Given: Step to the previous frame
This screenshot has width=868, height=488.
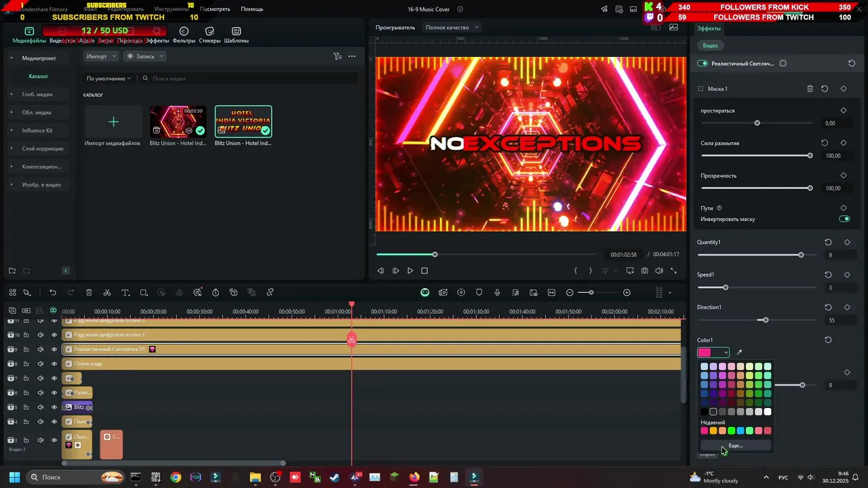Looking at the screenshot, I should point(380,270).
